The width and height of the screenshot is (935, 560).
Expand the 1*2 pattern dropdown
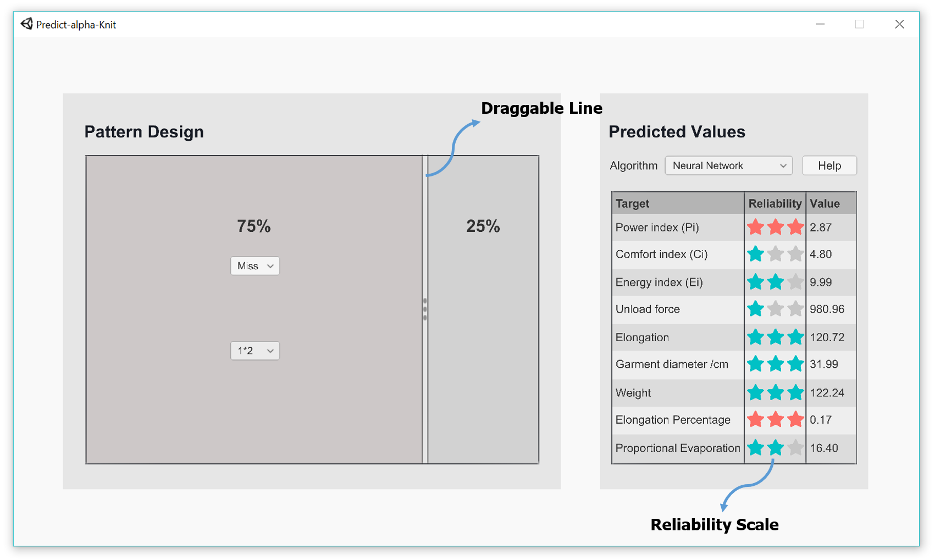coord(255,351)
